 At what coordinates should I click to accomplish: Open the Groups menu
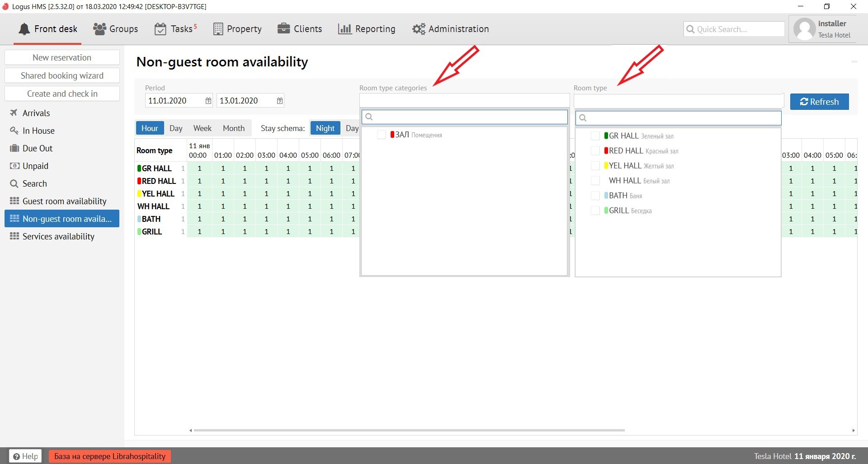tap(116, 29)
